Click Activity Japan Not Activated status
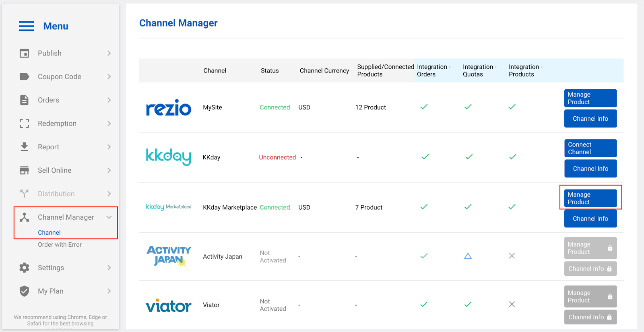Image resolution: width=644 pixels, height=332 pixels. (x=273, y=256)
